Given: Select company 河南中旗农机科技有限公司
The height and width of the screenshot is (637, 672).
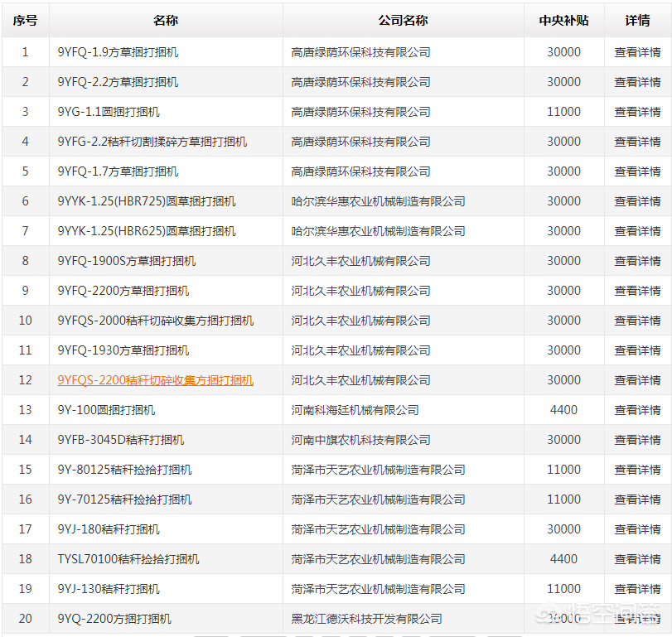Looking at the screenshot, I should (x=360, y=440).
